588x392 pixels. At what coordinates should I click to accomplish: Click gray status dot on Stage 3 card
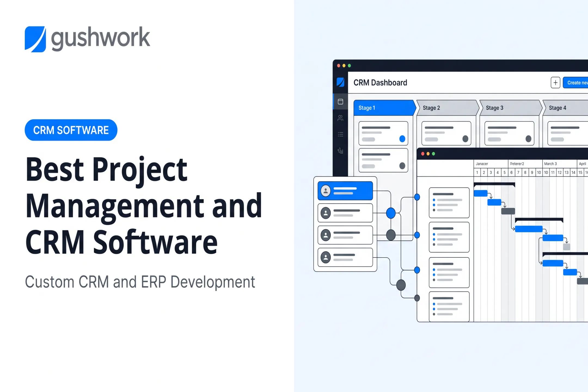pos(528,139)
